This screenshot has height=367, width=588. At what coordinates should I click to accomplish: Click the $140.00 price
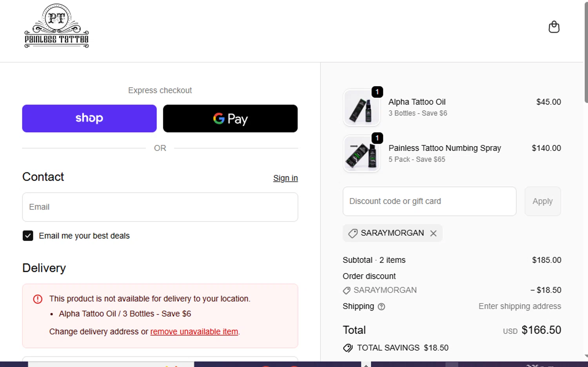coord(546,148)
